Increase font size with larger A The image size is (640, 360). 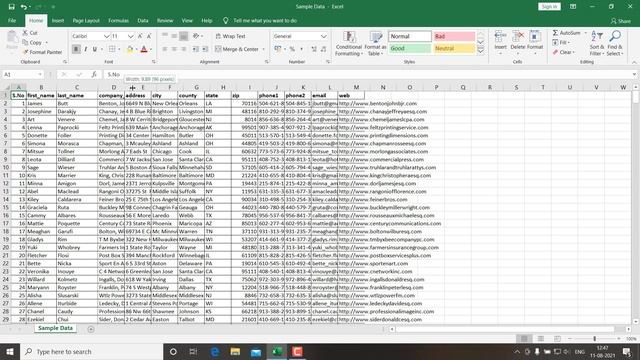click(x=140, y=36)
